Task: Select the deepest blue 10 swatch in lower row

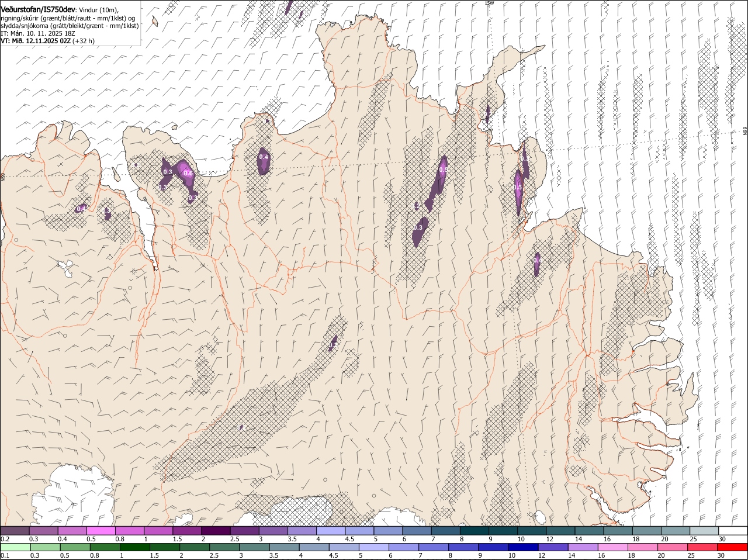Action: (x=522, y=547)
